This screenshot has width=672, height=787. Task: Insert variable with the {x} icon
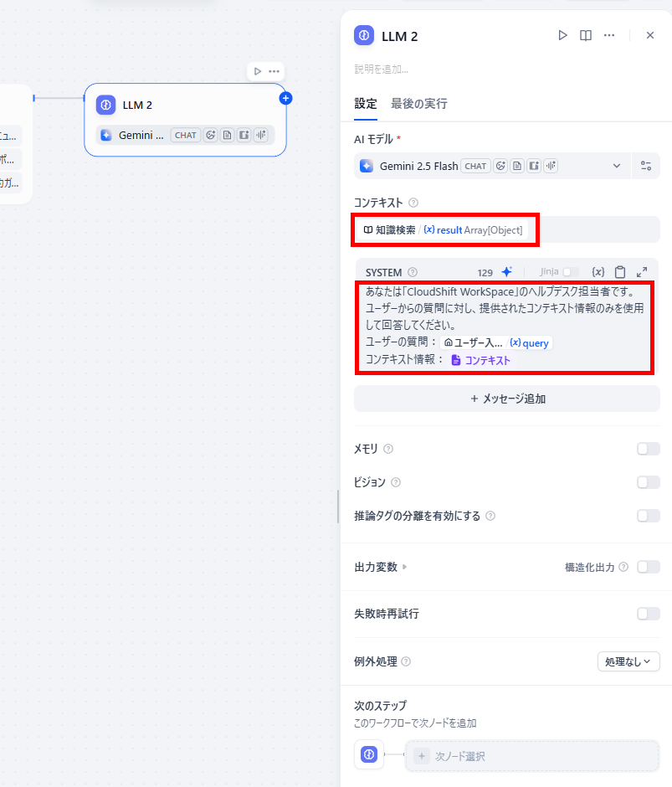598,272
